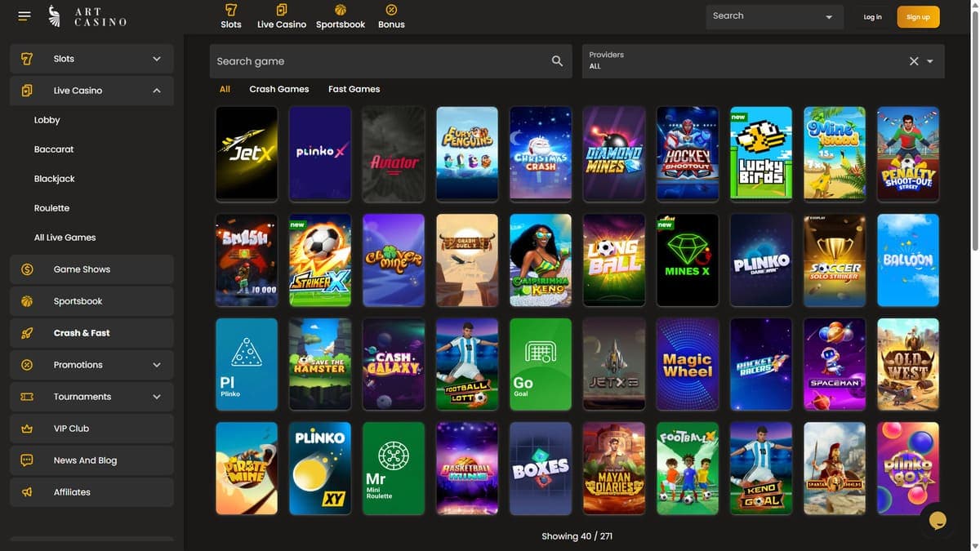Screen dimensions: 980x551
Task: Click the Tournaments ticket icon
Action: 27,397
